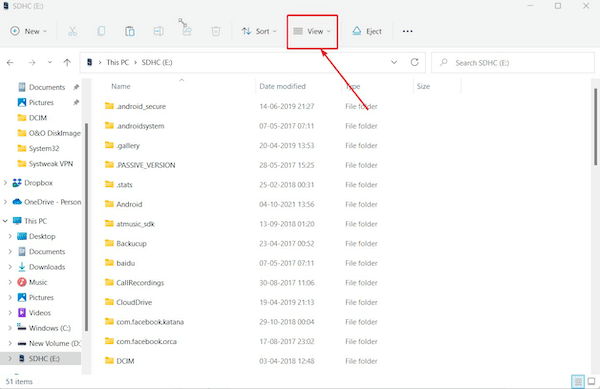Expand Desktop under This PC

[10, 236]
